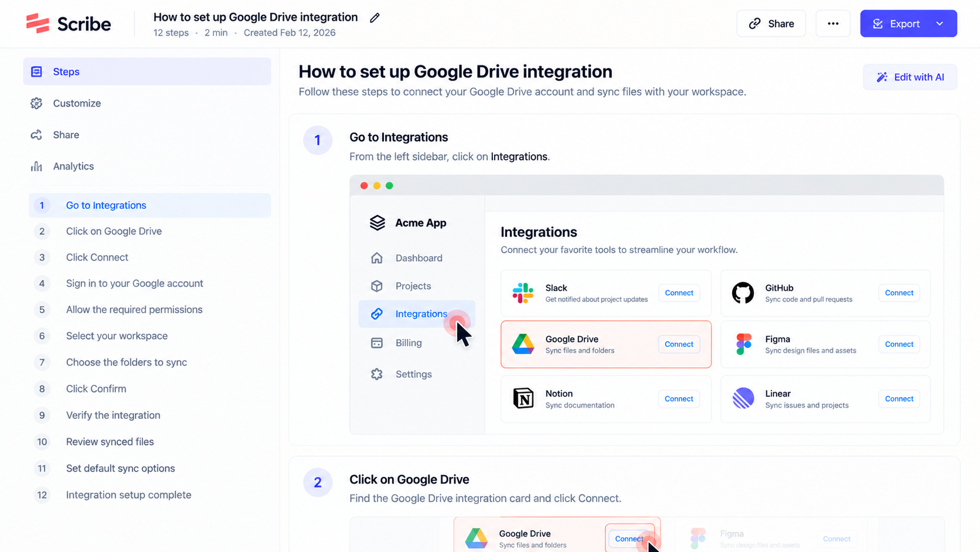Click the Analytics bar chart icon

[x=36, y=167]
